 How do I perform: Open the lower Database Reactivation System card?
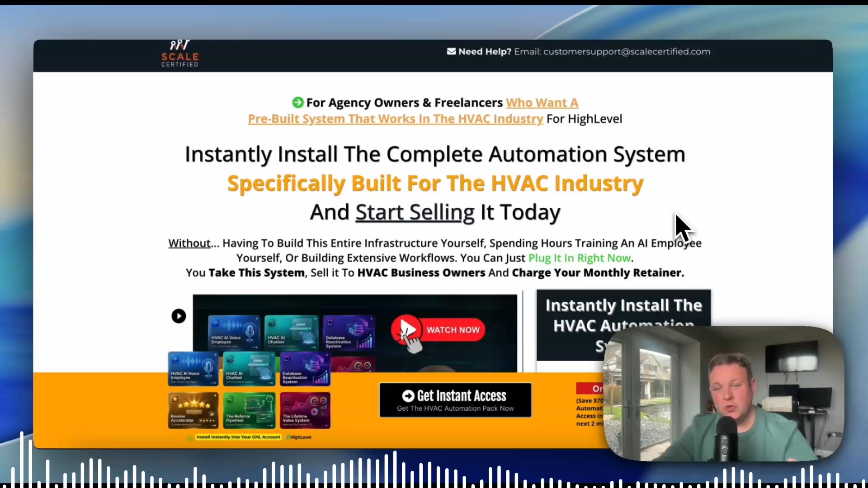pyautogui.click(x=305, y=369)
